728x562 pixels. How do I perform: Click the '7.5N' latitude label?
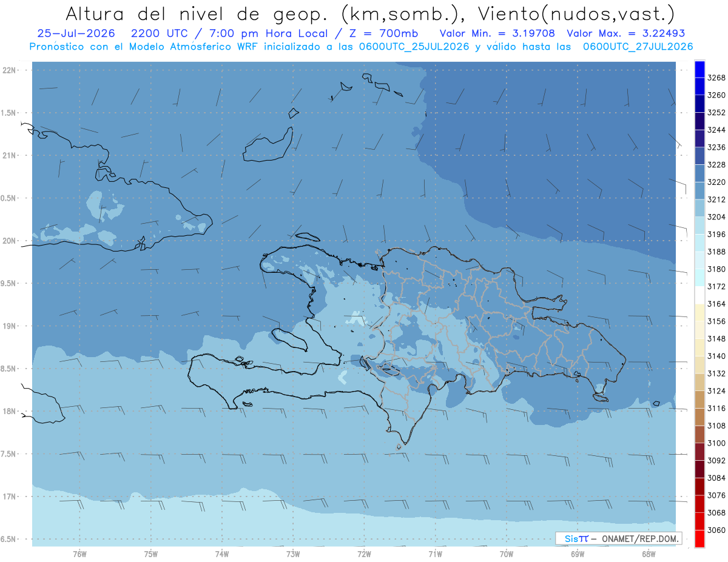pyautogui.click(x=9, y=453)
